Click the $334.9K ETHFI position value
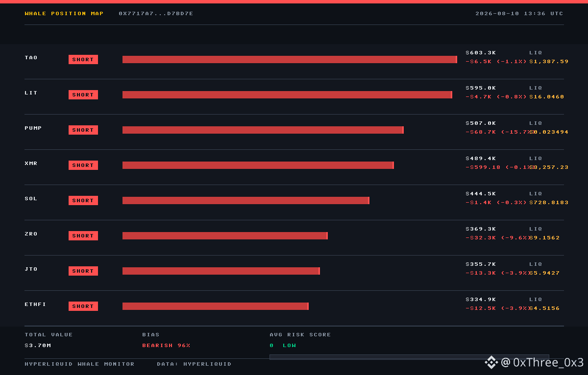Viewport: 588px width, 375px height. point(481,300)
